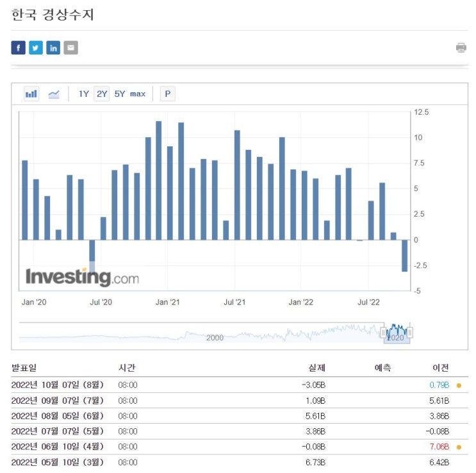This screenshot has width=476, height=473.
Task: Click actual value -3.05B
Action: tap(313, 385)
